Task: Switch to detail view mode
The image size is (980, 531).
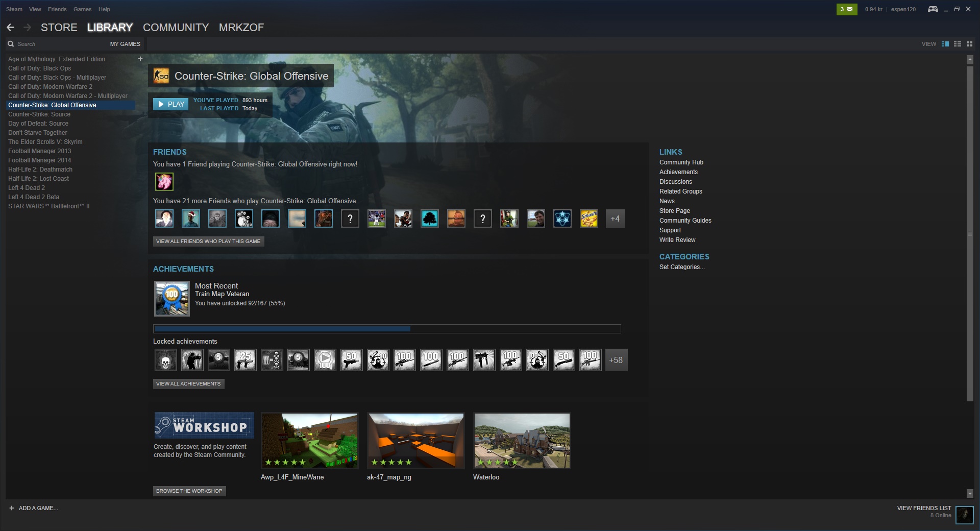Action: [x=945, y=44]
